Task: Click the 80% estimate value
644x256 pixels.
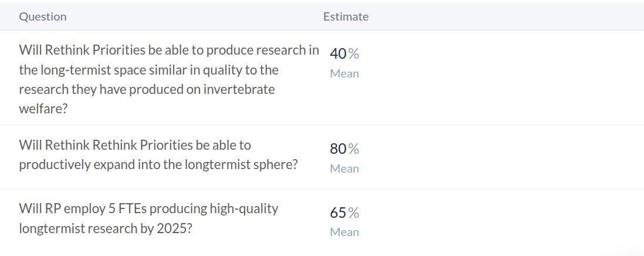Action: point(344,149)
